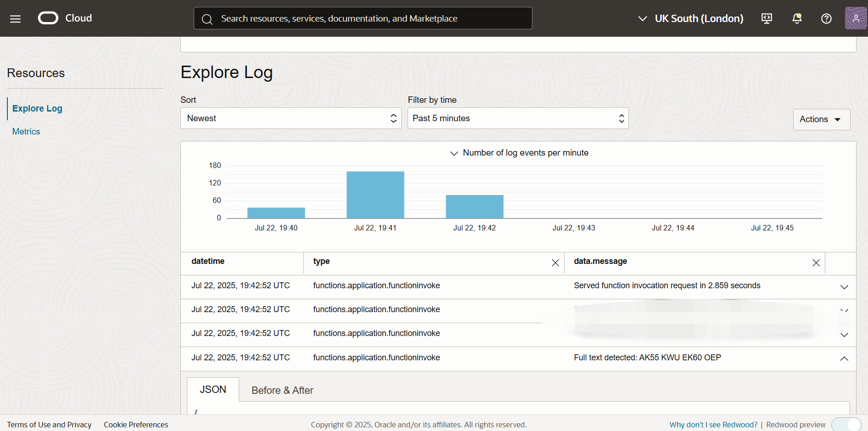Open the help question mark icon
The height and width of the screenshot is (431, 868).
[826, 18]
